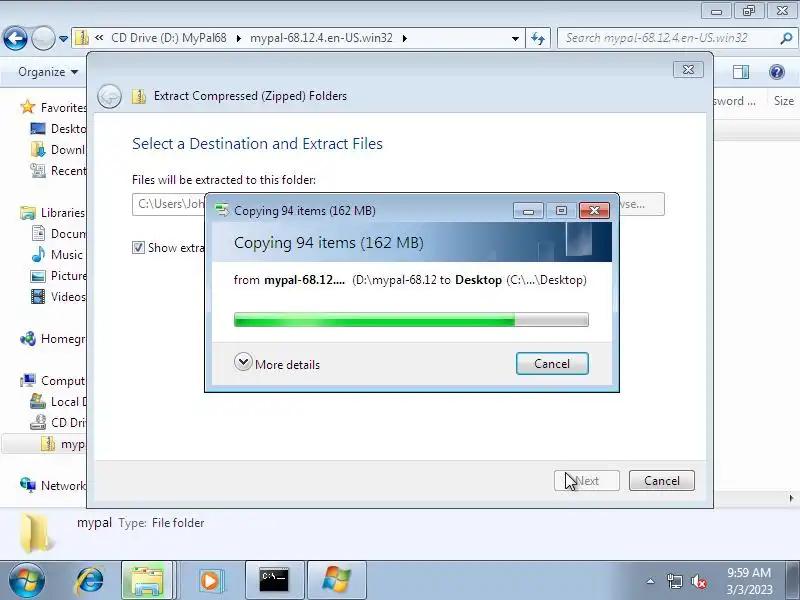The width and height of the screenshot is (800, 600).
Task: Open Windows Media Player from taskbar
Action: point(210,581)
